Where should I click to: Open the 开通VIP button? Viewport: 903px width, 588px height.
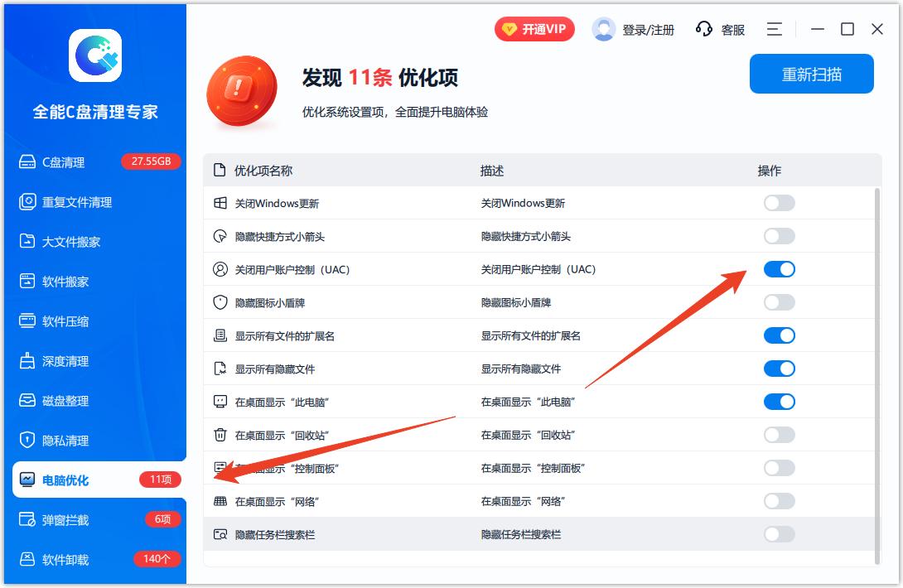tap(534, 28)
